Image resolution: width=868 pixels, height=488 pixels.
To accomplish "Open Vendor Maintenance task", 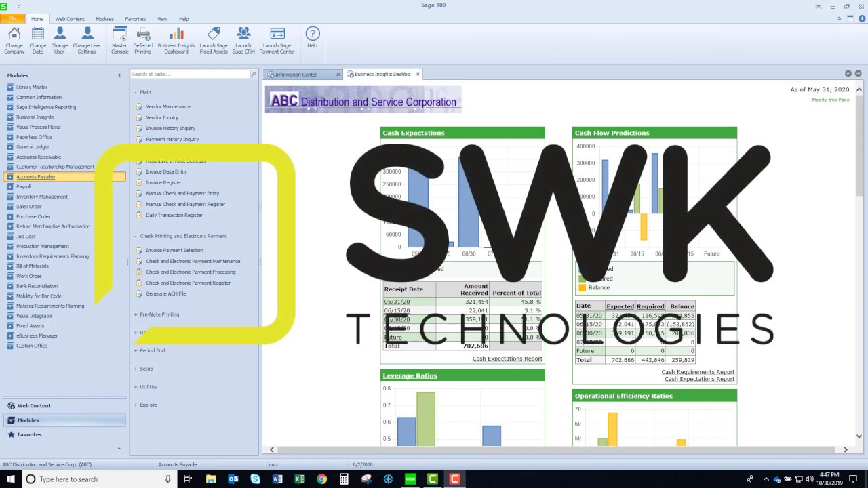I will click(x=168, y=106).
